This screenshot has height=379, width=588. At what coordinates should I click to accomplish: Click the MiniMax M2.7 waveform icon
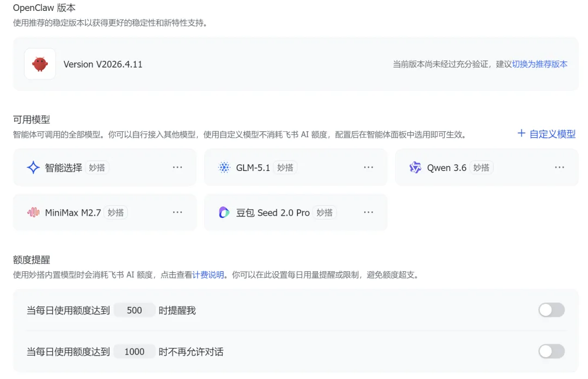(33, 212)
